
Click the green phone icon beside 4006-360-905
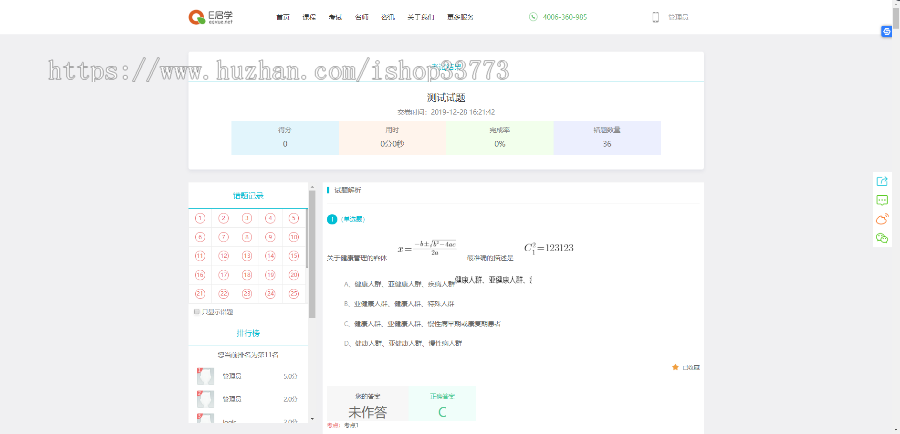coord(533,17)
